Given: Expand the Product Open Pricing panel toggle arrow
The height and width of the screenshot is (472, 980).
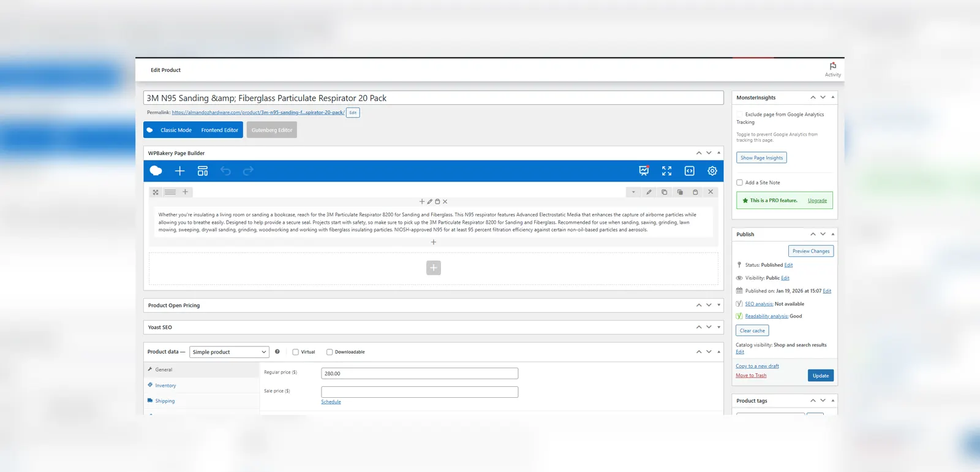Looking at the screenshot, I should point(718,305).
